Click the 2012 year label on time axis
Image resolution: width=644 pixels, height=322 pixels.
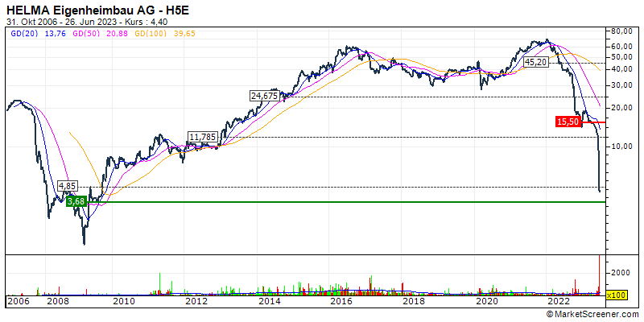[196, 303]
